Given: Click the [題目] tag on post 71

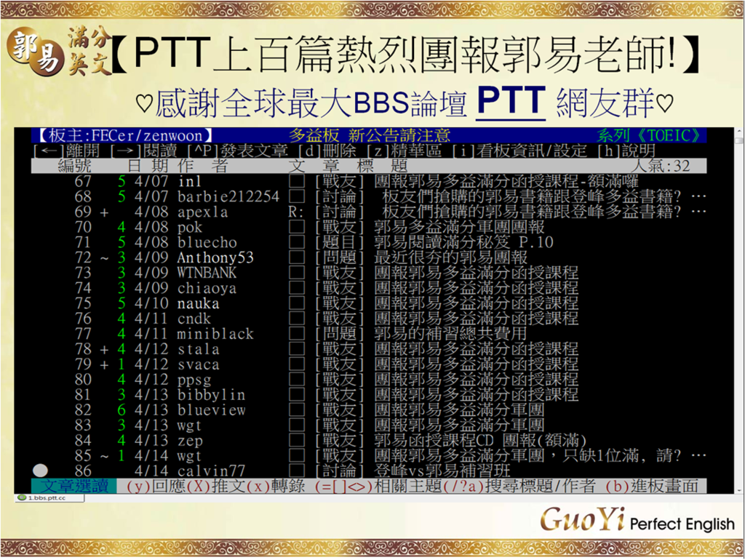Looking at the screenshot, I should tap(339, 241).
